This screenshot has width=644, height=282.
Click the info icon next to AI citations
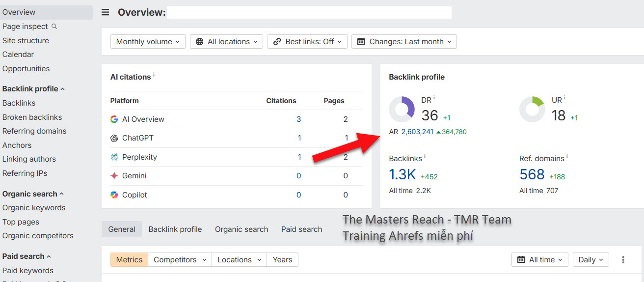[154, 75]
